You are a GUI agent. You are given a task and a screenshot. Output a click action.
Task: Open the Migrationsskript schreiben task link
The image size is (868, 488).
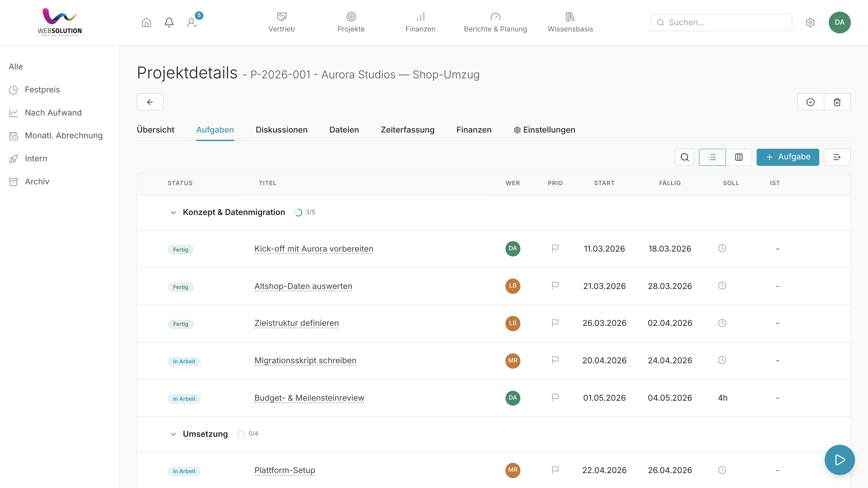click(x=305, y=361)
